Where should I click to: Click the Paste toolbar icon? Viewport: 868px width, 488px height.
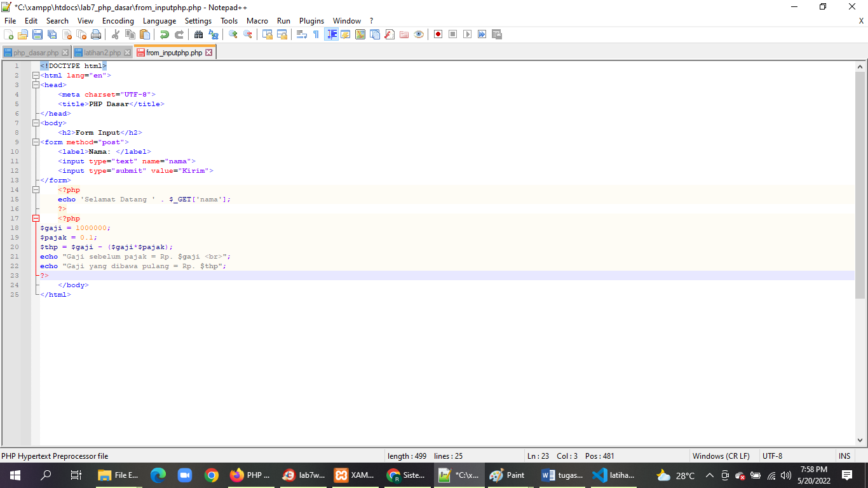click(x=144, y=34)
